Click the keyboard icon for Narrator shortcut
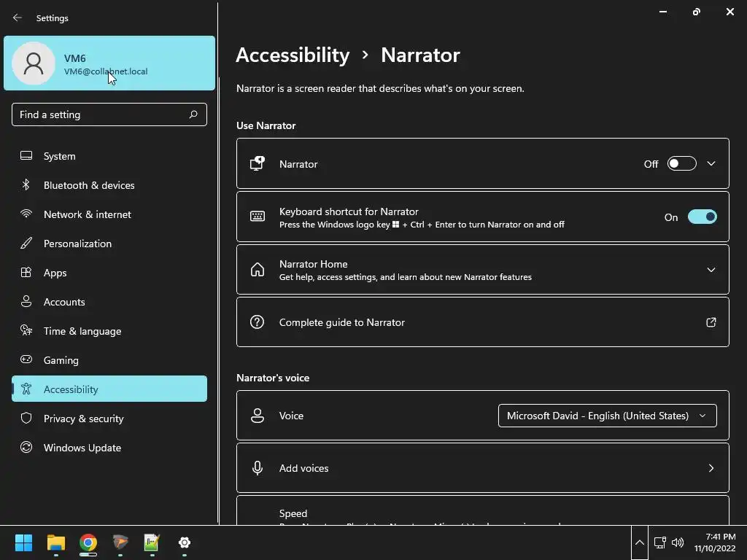The image size is (747, 560). (x=258, y=217)
